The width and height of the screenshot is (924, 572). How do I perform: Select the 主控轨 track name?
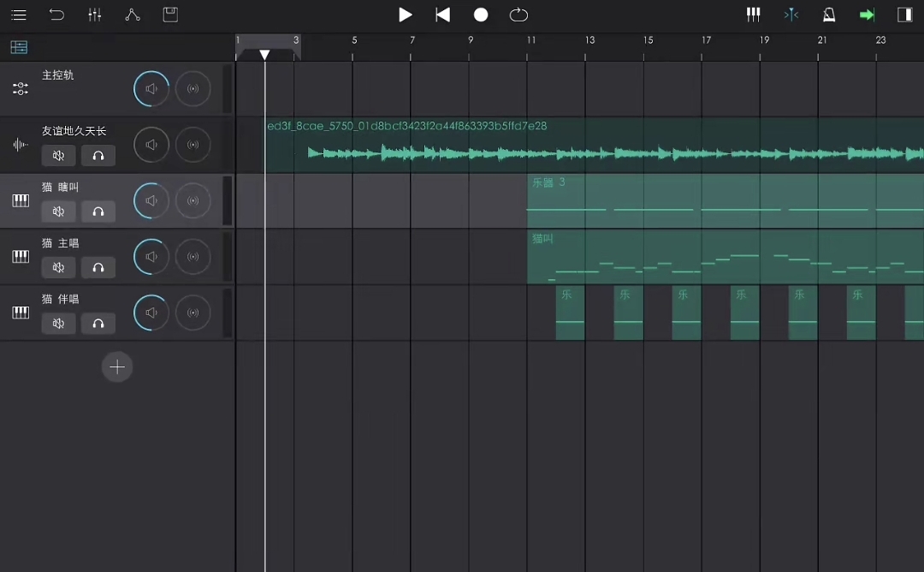(x=58, y=74)
